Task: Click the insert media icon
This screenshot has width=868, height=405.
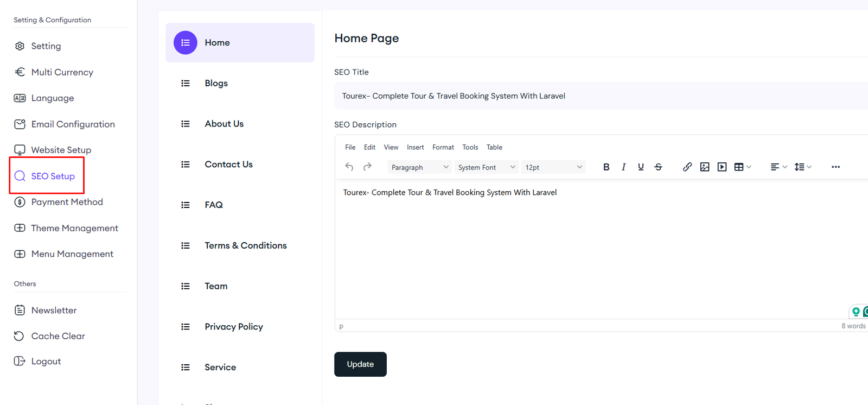Action: click(722, 167)
